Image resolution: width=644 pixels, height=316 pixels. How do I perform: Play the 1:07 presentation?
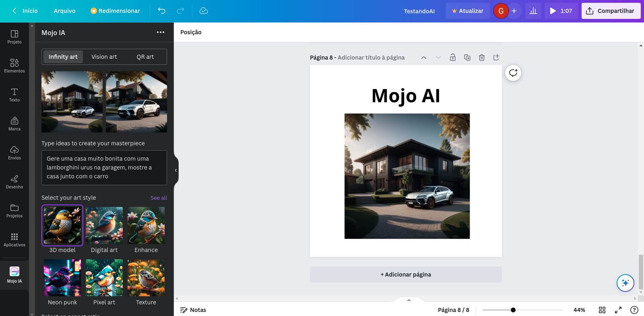point(561,11)
